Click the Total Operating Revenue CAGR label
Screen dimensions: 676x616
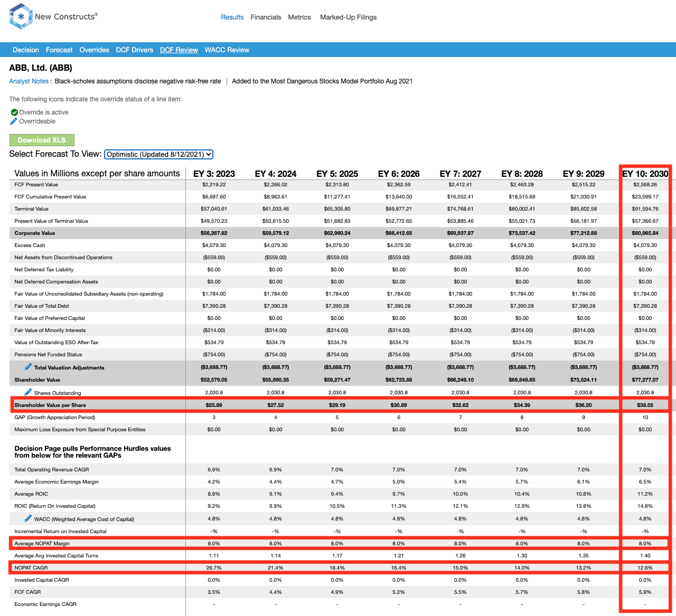tap(52, 470)
